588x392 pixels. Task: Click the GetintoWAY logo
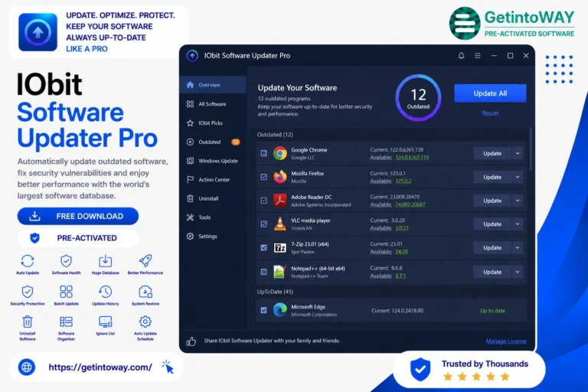pos(512,23)
